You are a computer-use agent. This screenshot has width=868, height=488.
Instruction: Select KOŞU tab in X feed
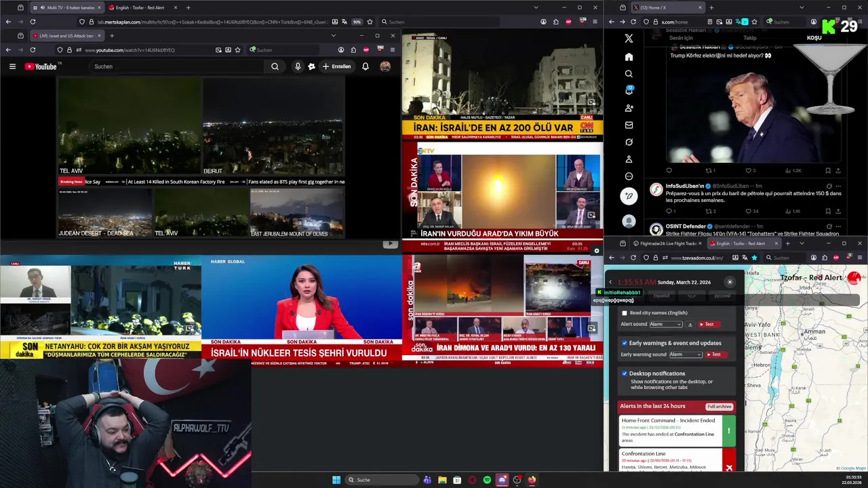point(814,38)
